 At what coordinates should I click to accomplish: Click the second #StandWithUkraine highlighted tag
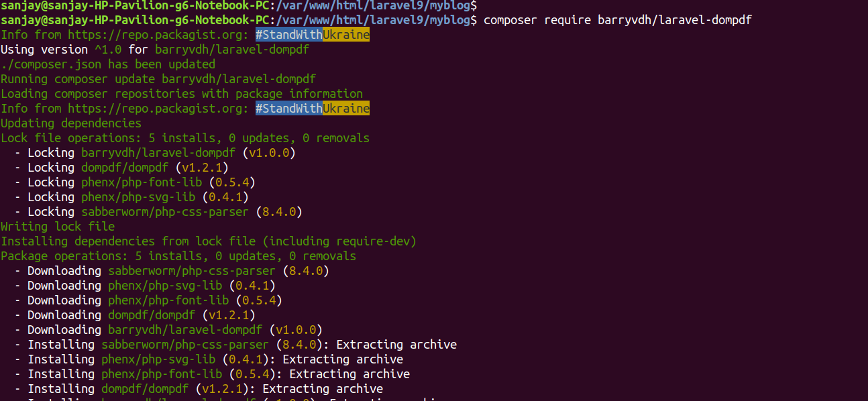[x=313, y=109]
